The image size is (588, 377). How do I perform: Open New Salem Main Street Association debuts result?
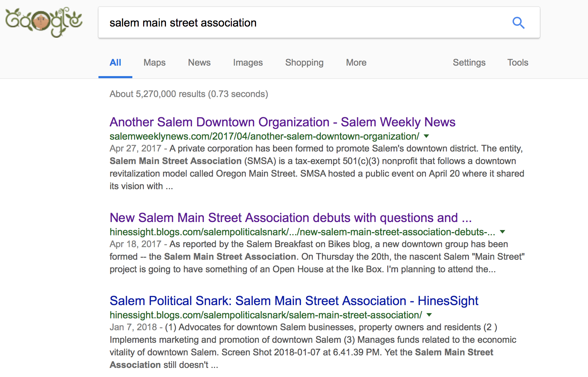pyautogui.click(x=291, y=218)
